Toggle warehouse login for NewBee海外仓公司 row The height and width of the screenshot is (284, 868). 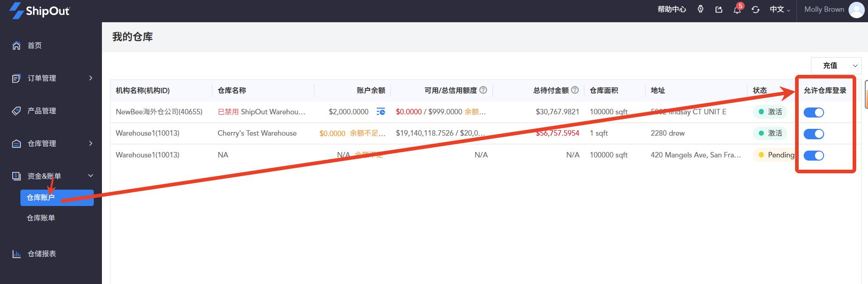click(814, 113)
